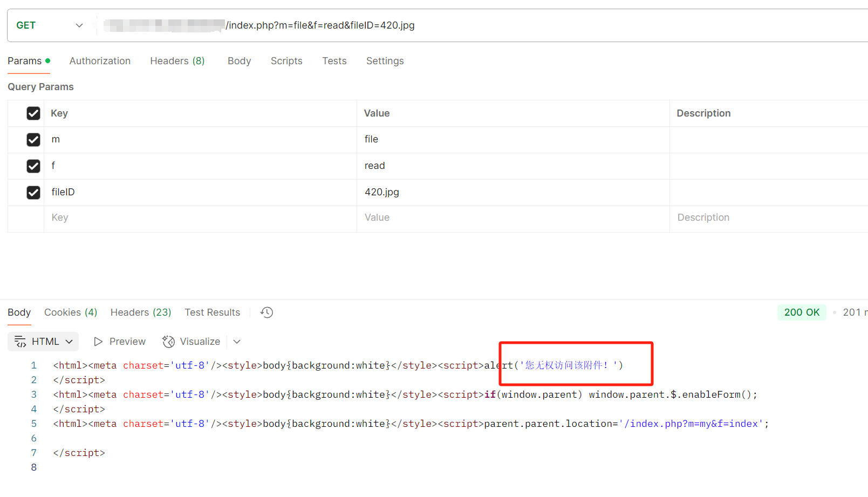
Task: Expand the Visualize options chevron
Action: [237, 342]
